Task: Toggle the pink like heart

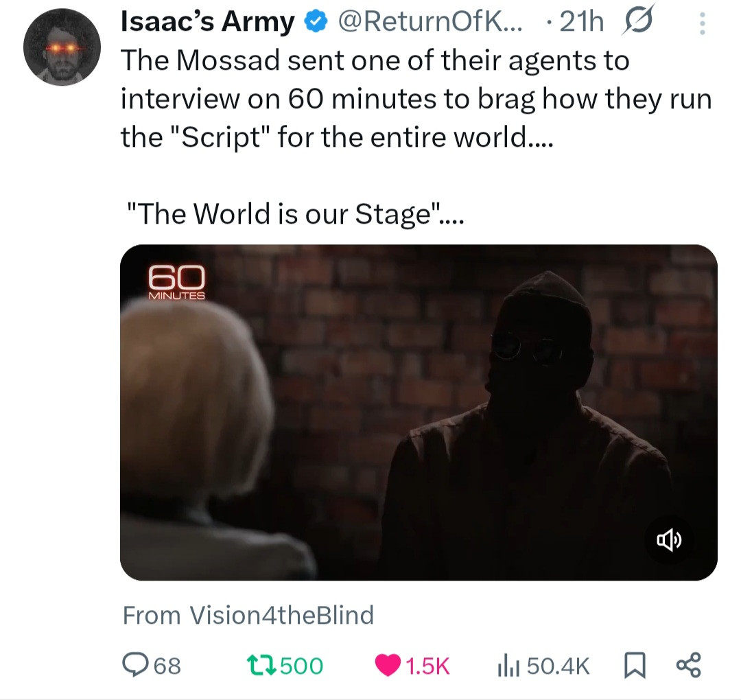Action: 388,665
